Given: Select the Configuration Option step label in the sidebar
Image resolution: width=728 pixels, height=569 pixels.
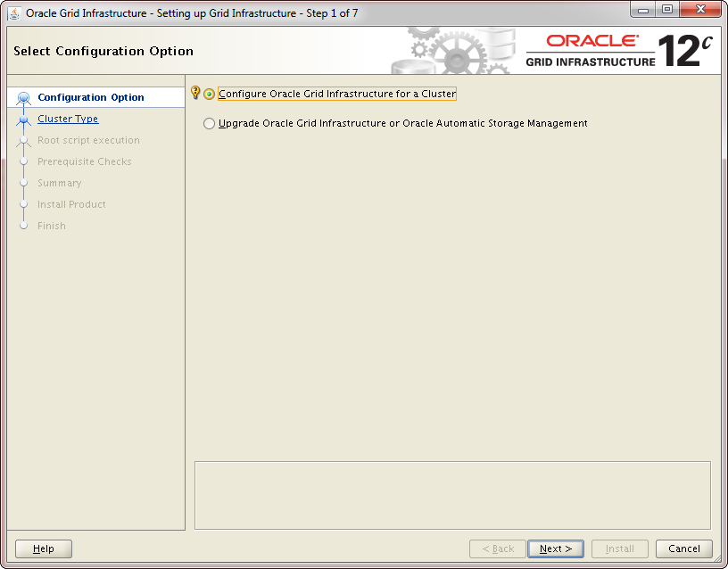Looking at the screenshot, I should pyautogui.click(x=90, y=97).
